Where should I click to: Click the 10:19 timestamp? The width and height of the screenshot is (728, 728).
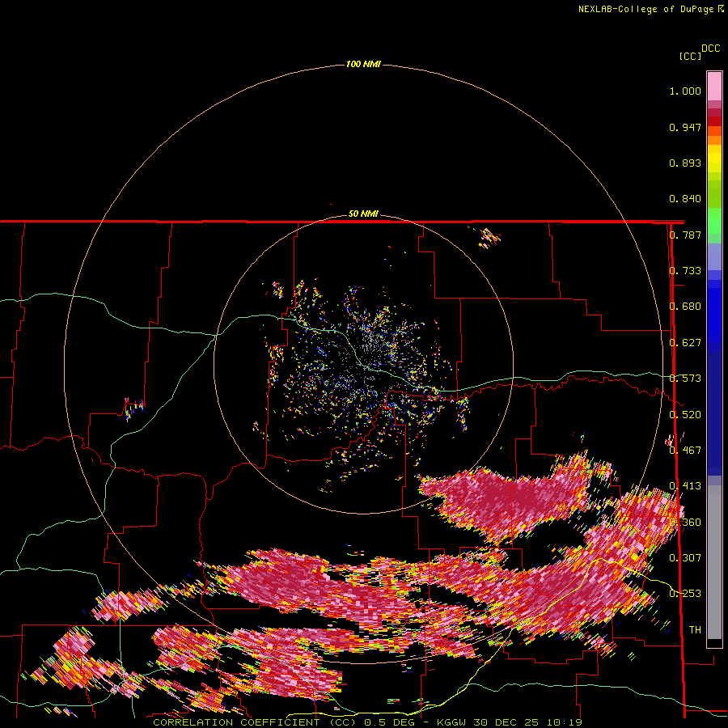click(x=564, y=722)
